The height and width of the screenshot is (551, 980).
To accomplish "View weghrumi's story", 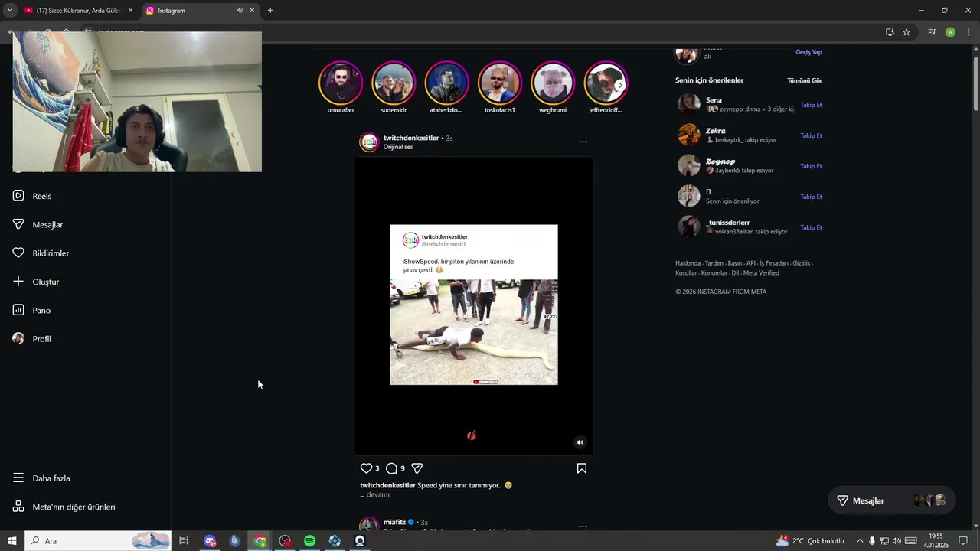I will click(553, 83).
